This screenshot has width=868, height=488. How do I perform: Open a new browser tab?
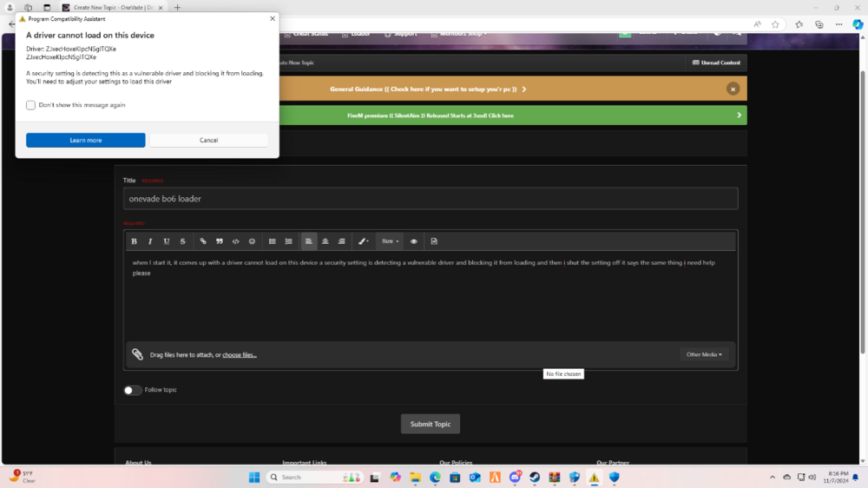coord(177,8)
